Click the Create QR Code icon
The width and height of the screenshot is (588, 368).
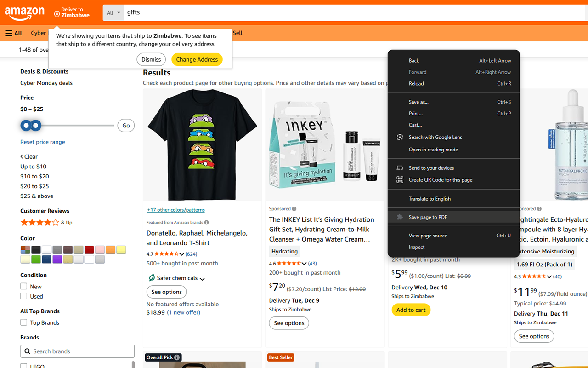[400, 180]
